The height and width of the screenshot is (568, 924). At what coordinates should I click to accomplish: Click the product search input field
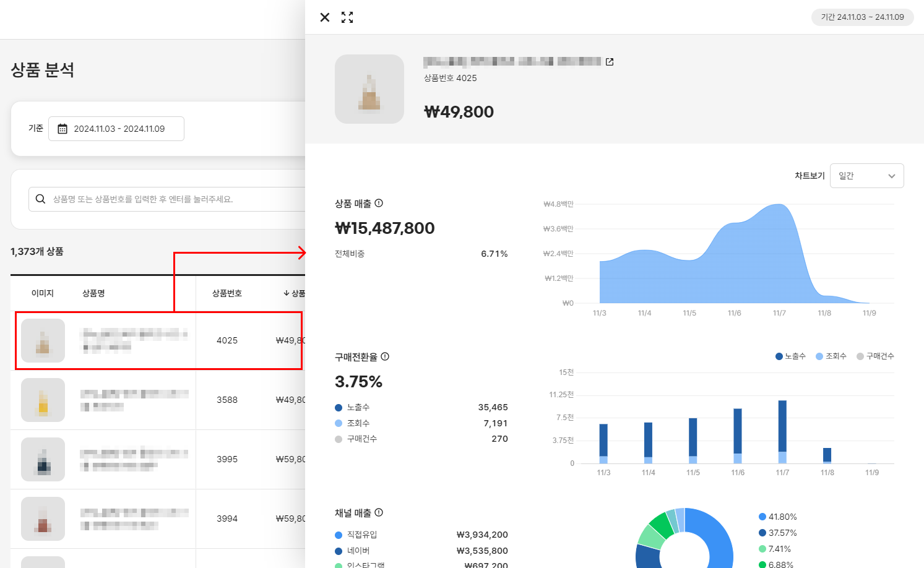point(173,199)
